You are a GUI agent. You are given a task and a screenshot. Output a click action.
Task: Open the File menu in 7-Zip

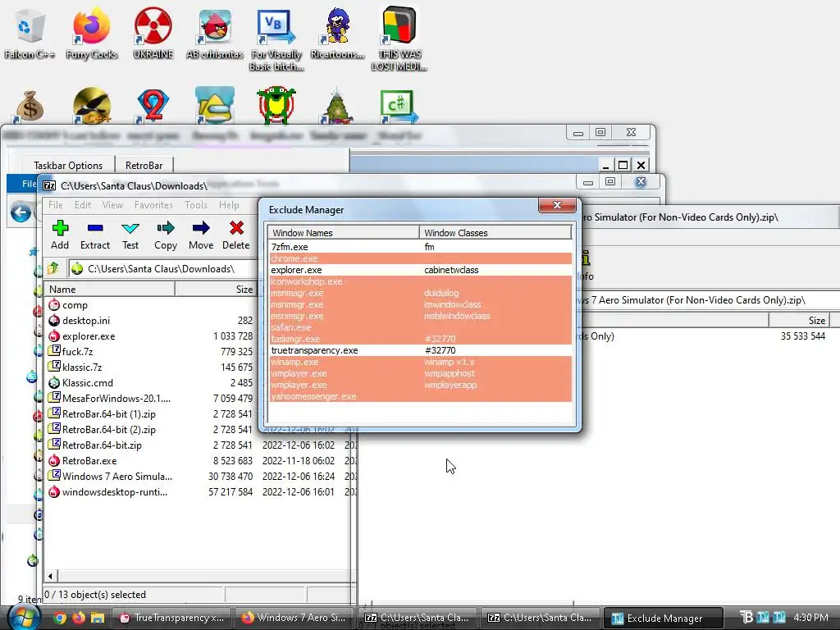pos(55,204)
